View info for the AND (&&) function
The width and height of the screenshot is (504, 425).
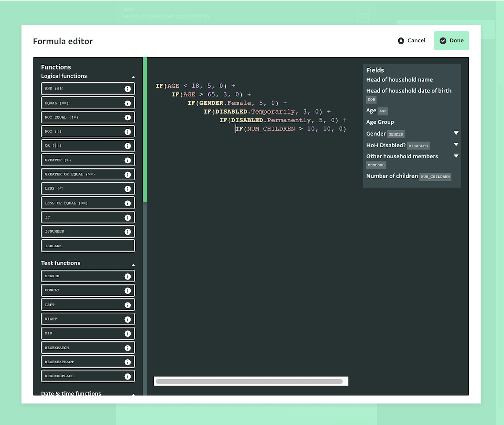click(127, 88)
